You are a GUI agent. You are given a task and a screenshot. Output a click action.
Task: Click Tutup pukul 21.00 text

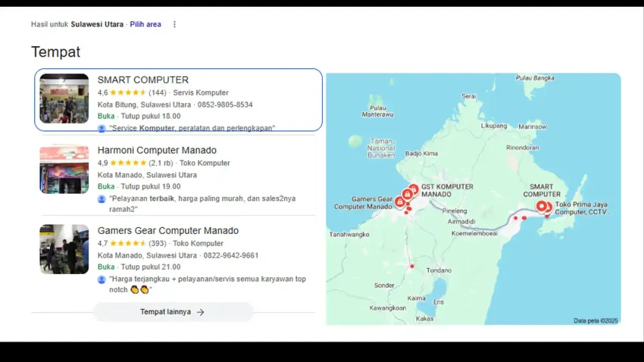tap(151, 267)
